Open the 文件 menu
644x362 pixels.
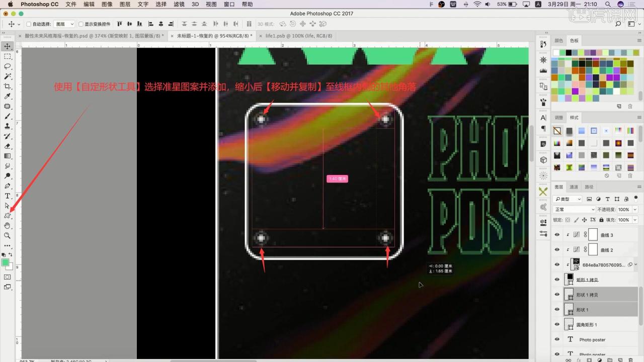(71, 4)
